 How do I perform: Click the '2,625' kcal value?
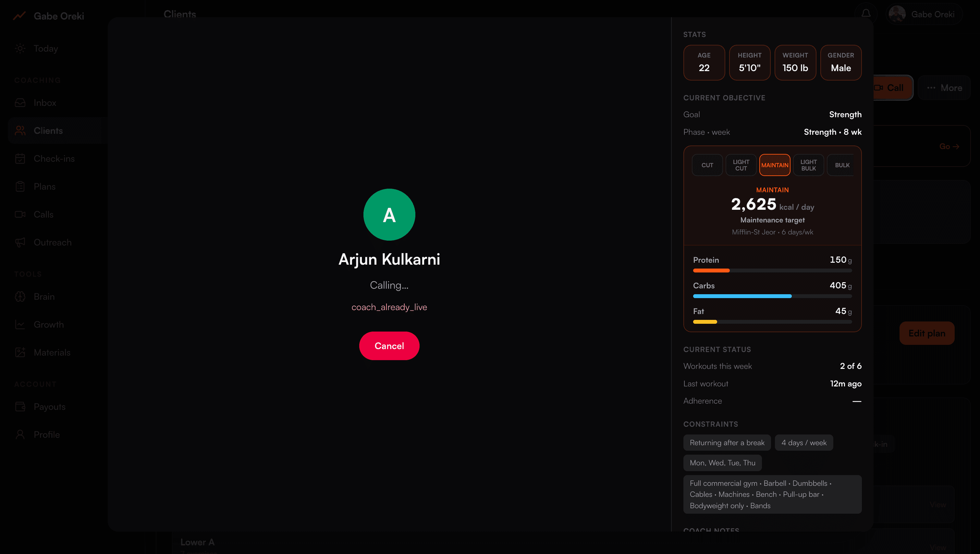753,204
